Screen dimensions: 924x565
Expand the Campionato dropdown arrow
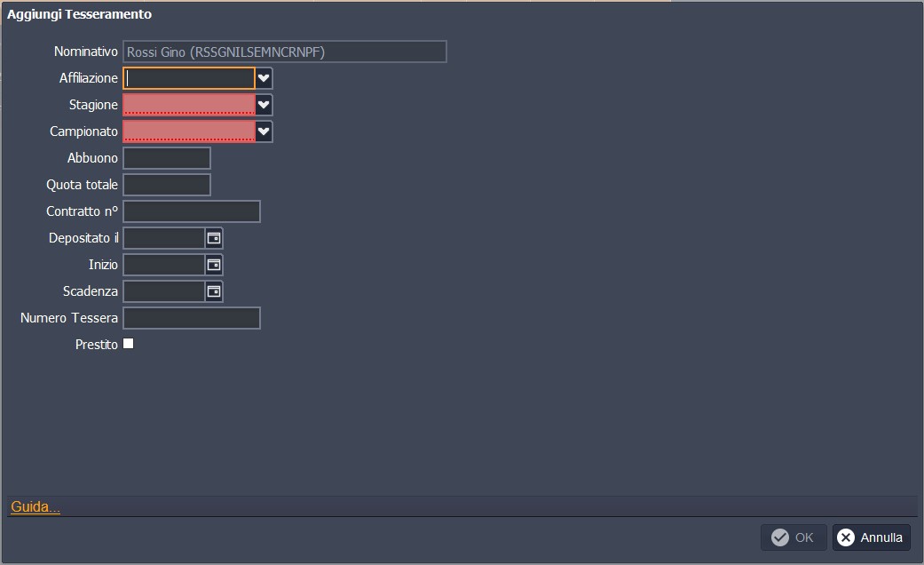[264, 131]
